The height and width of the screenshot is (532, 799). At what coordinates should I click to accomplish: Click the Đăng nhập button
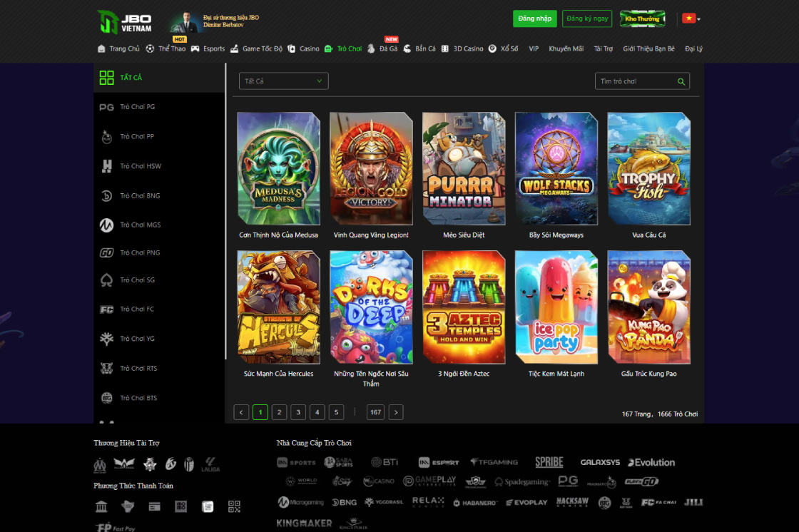coord(534,19)
